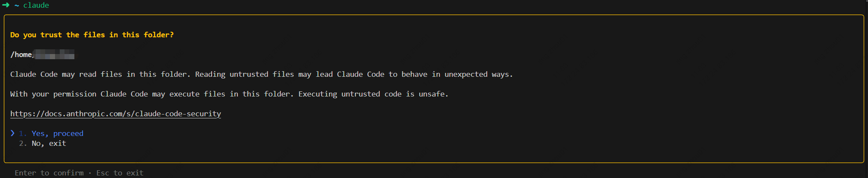Screen dimensions: 868x178
Task: Click the "With your permission" text
Action: [x=53, y=94]
